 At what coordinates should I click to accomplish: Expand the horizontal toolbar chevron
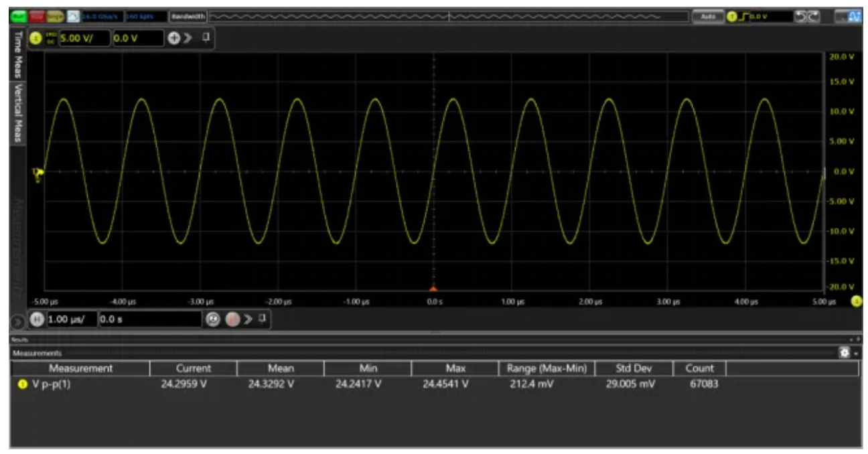[x=249, y=320]
